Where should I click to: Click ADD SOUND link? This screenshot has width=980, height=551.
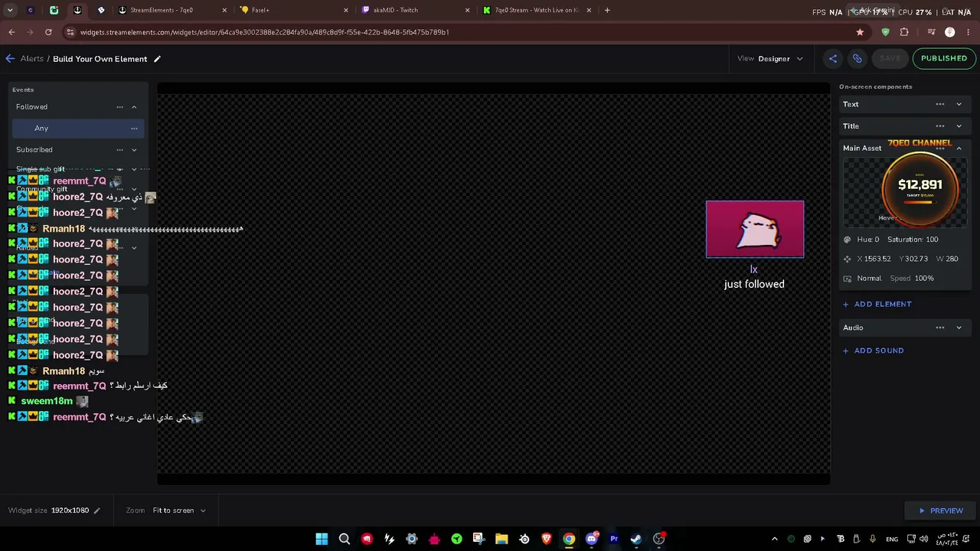[x=874, y=350]
